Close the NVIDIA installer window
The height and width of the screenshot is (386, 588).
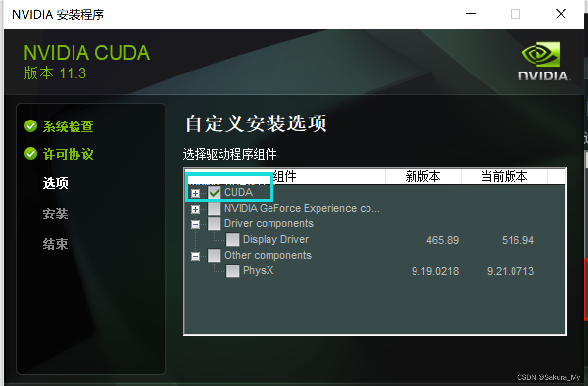tap(561, 14)
